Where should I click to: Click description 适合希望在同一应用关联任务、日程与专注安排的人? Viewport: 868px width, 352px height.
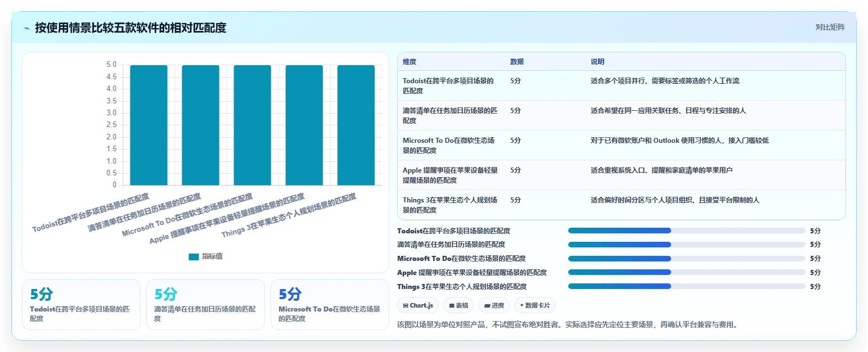668,111
